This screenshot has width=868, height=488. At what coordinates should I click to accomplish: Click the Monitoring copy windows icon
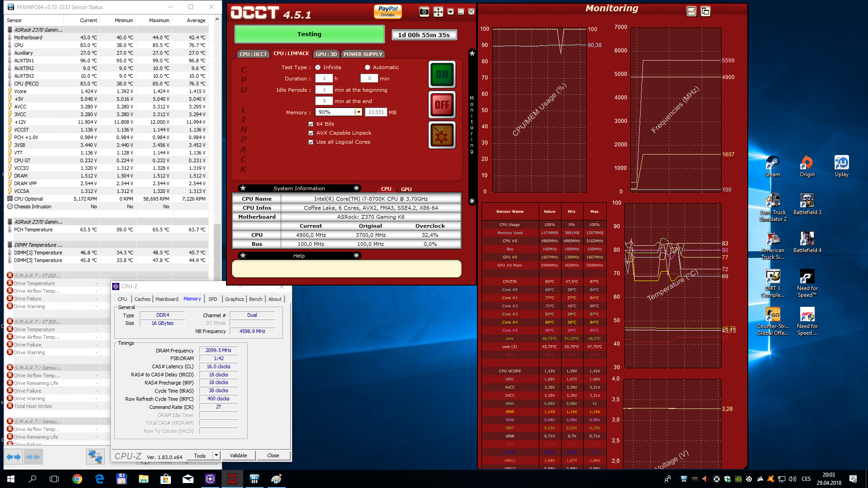click(705, 11)
